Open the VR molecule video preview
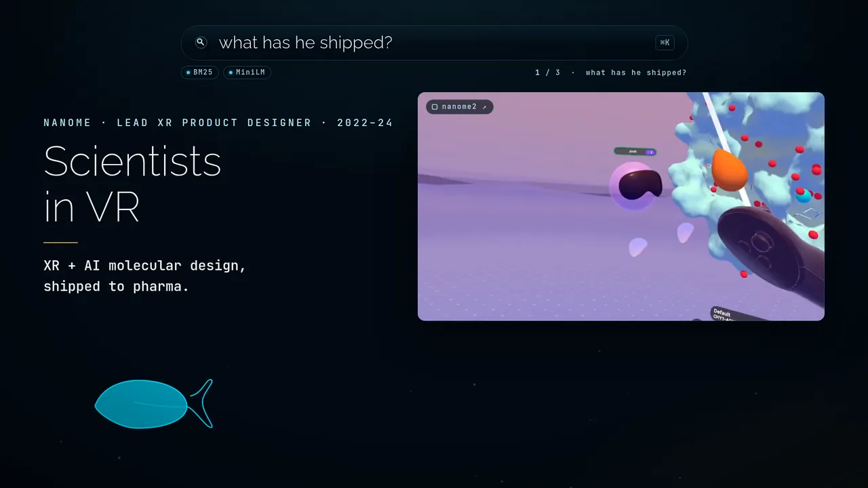Viewport: 868px width, 488px height. point(621,206)
